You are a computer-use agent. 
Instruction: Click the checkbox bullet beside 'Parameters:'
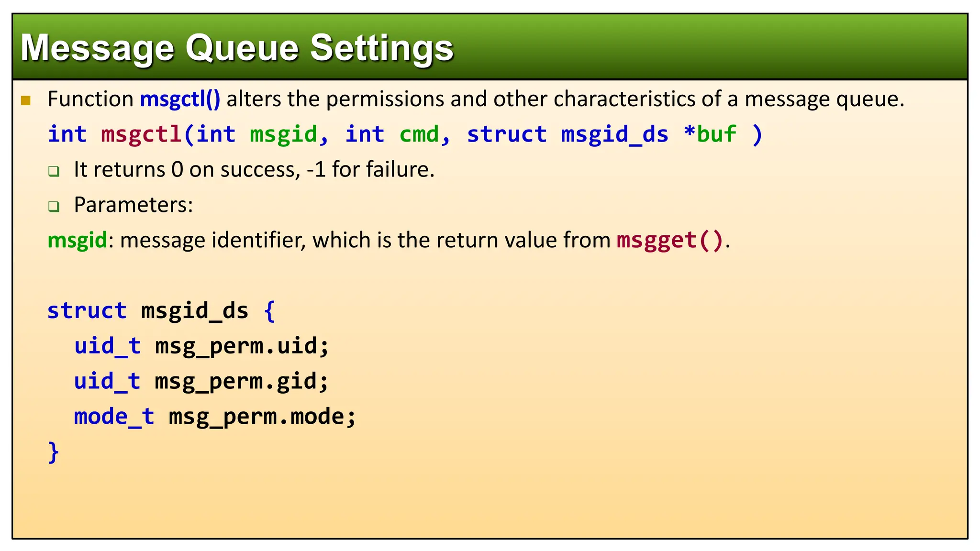[x=54, y=207]
